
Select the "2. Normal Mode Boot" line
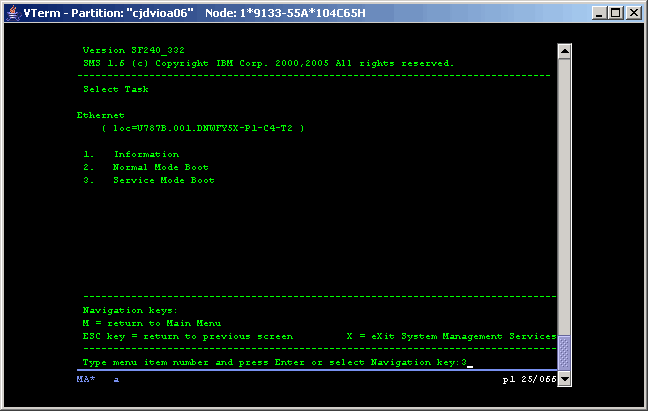point(146,167)
